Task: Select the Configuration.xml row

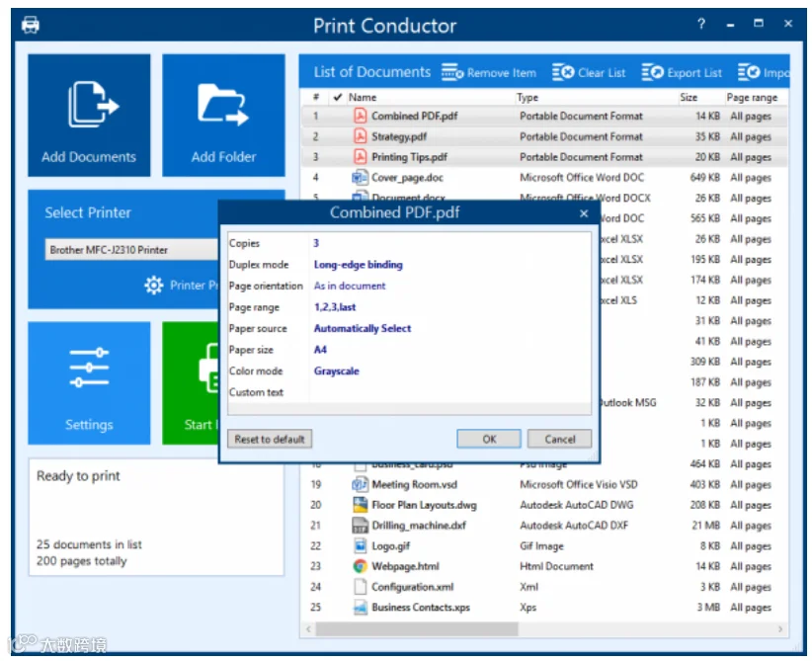Action: (544, 587)
